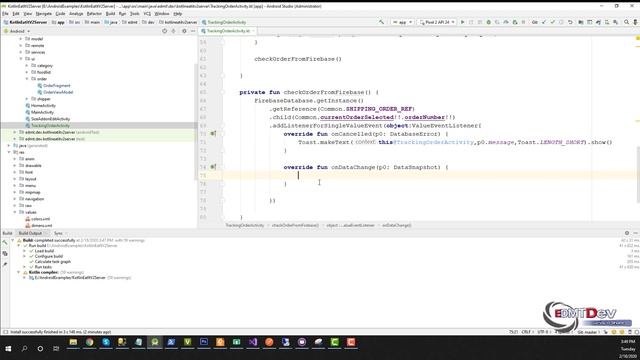This screenshot has width=640, height=360.
Task: Expand the Run tasks build node
Action: (x=24, y=267)
